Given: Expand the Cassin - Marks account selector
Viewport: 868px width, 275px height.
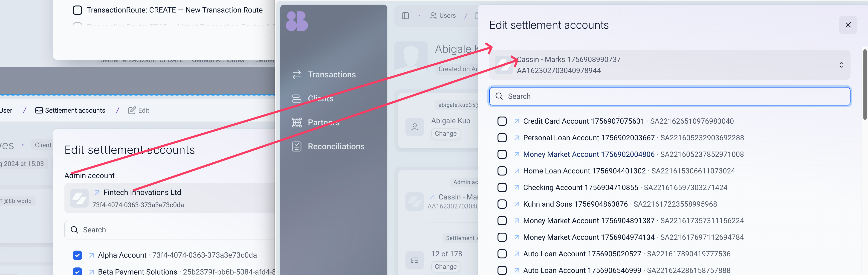Looking at the screenshot, I should point(670,65).
